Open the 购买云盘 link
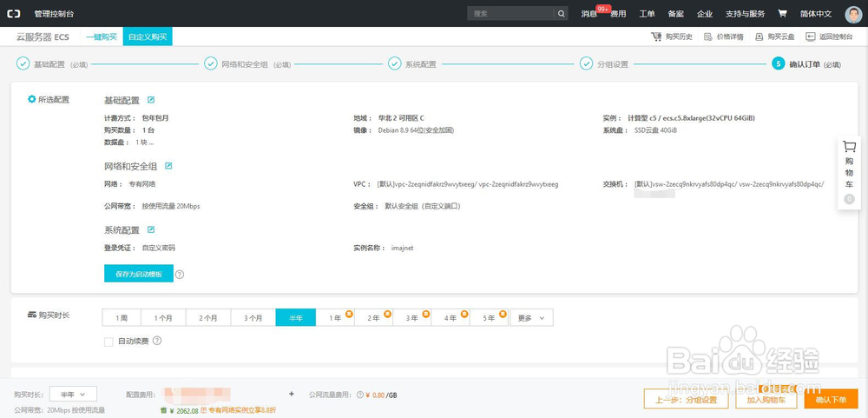Image resolution: width=868 pixels, height=418 pixels. click(x=775, y=36)
